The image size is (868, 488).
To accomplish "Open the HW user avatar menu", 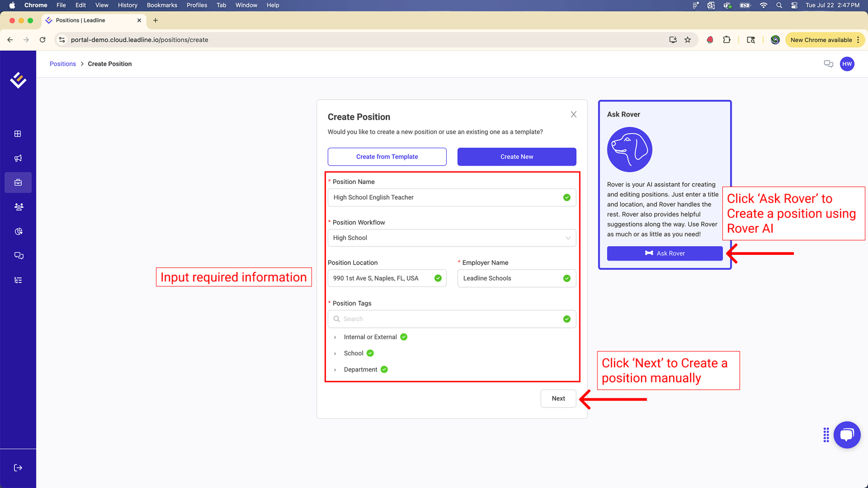I will pyautogui.click(x=847, y=64).
